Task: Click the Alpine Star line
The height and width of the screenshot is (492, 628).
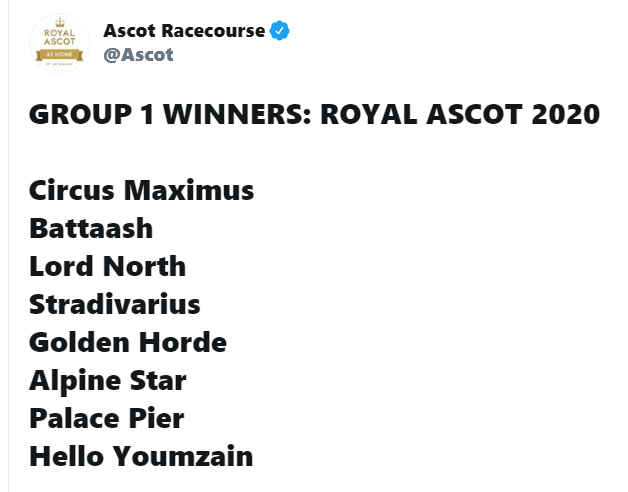Action: tap(108, 381)
